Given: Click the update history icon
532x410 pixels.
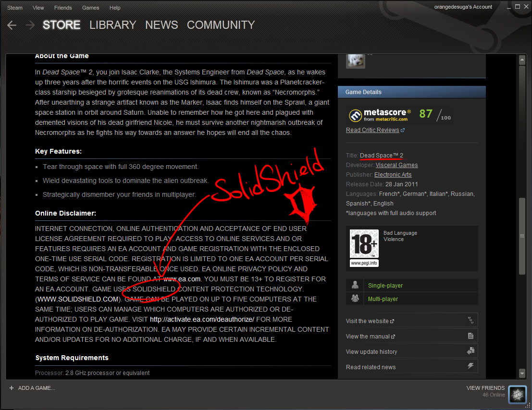Looking at the screenshot, I should click(x=470, y=351).
